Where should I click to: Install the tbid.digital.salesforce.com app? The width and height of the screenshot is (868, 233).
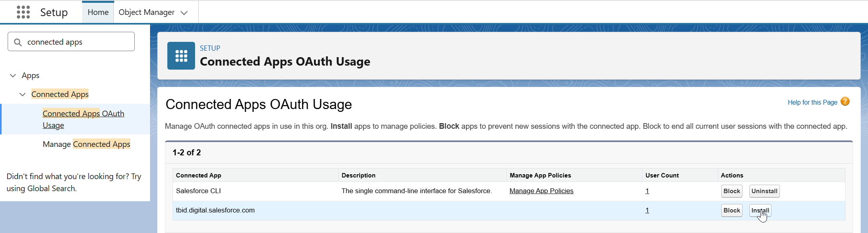[x=760, y=210]
